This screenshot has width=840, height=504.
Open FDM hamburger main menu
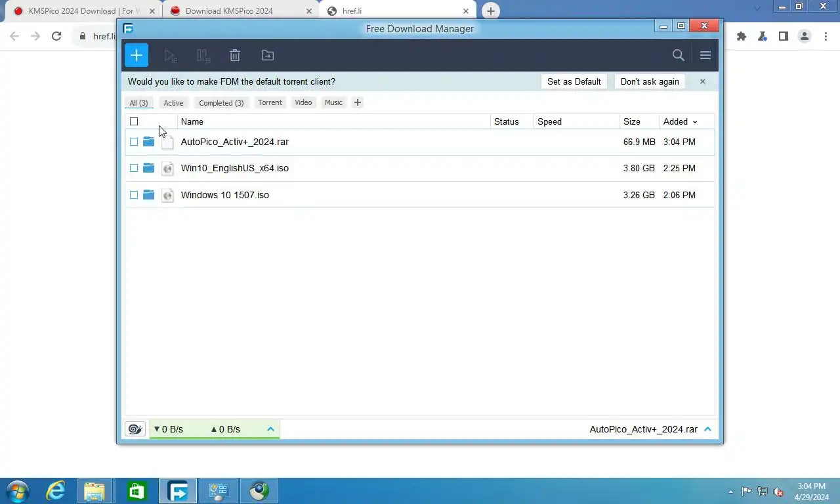tap(705, 55)
